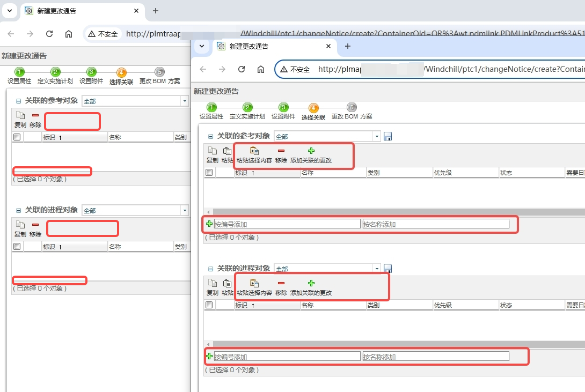The image size is (585, 392).
Task: Toggle the select-all checkbox in 关联的进程对象 table
Action: pyautogui.click(x=210, y=304)
